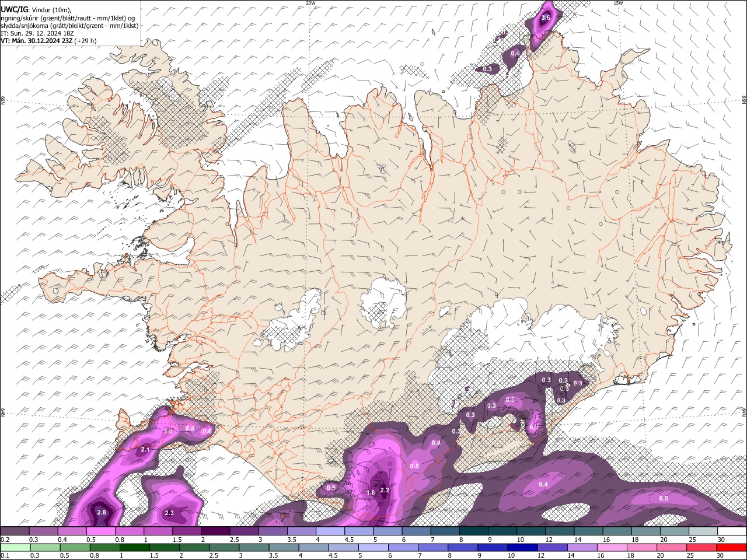This screenshot has height=560, width=747.
Task: Select the red-pink 25–30 swatch in the bottom legend
Action: [701, 547]
